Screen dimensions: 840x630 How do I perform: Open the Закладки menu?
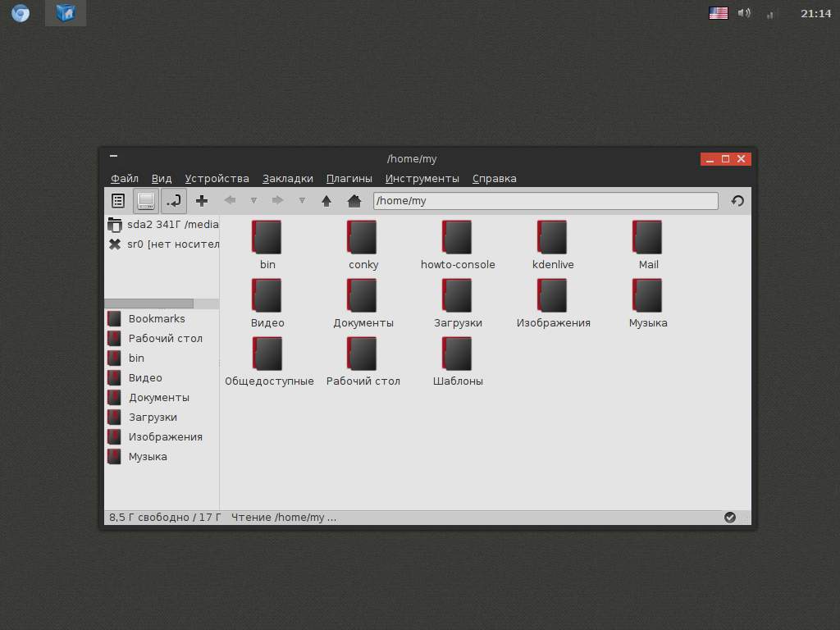[x=288, y=178]
